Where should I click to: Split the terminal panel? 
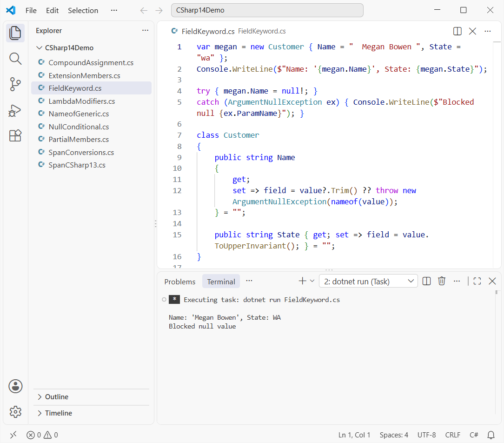(x=426, y=281)
